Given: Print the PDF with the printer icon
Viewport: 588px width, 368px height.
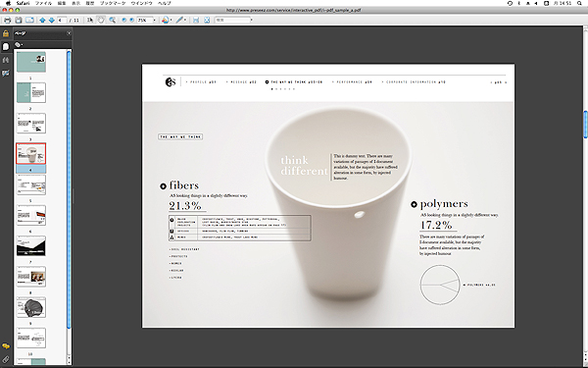Looking at the screenshot, I should (7, 20).
